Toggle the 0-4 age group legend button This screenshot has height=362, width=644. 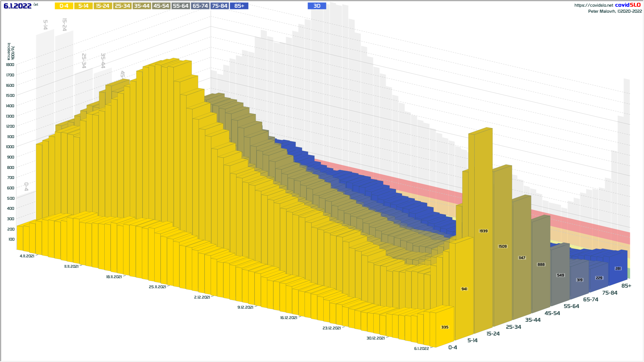click(x=64, y=6)
